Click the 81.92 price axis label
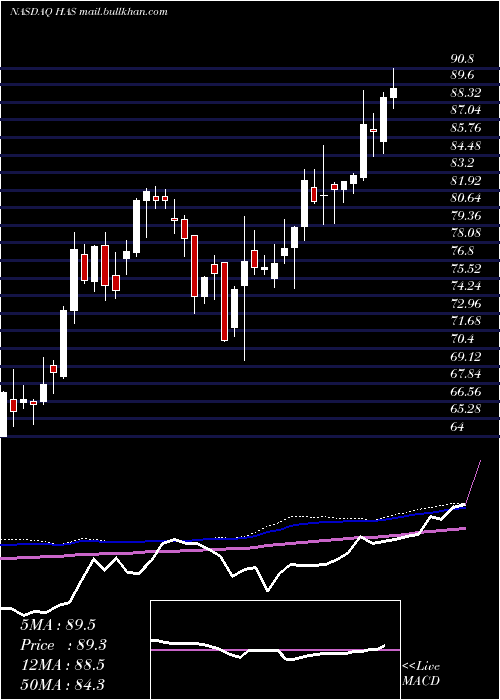 click(x=466, y=181)
